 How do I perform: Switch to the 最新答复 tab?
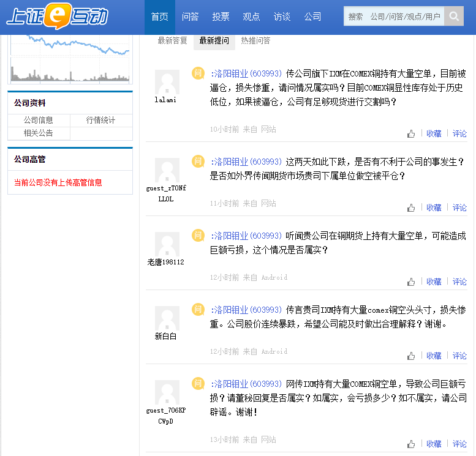tap(172, 40)
